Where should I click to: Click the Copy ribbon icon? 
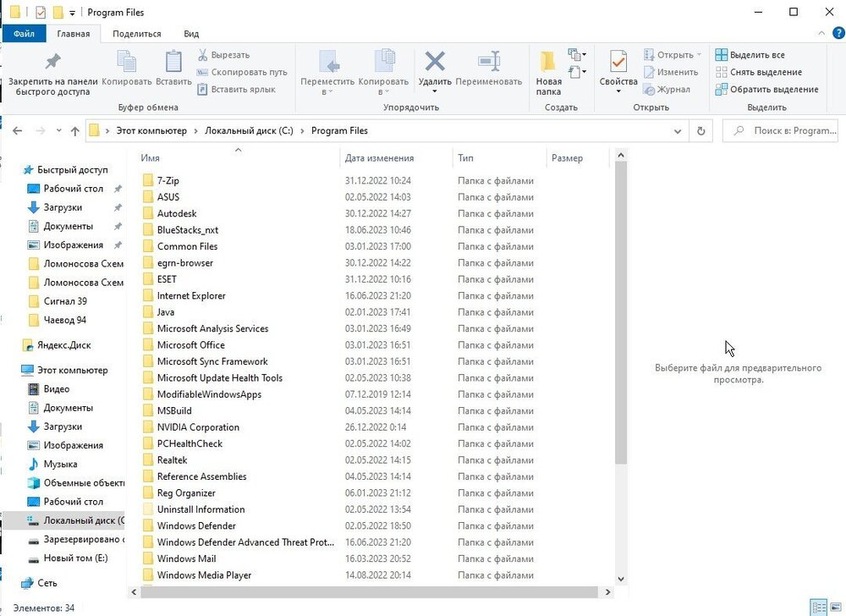[x=127, y=60]
